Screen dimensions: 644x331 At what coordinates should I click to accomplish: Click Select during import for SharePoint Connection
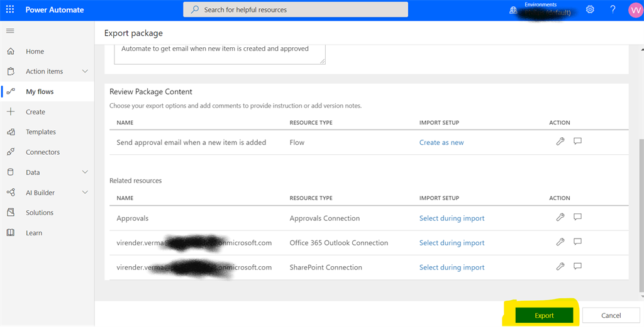(x=452, y=267)
